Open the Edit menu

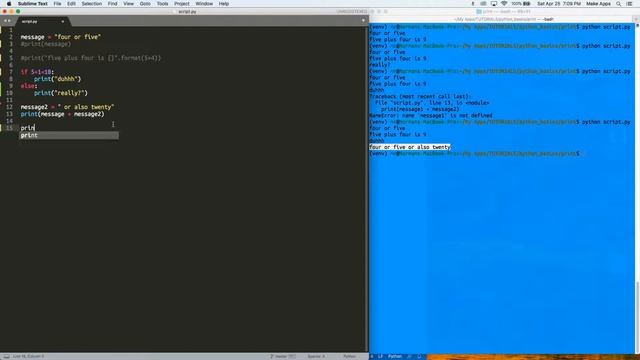tap(71, 4)
